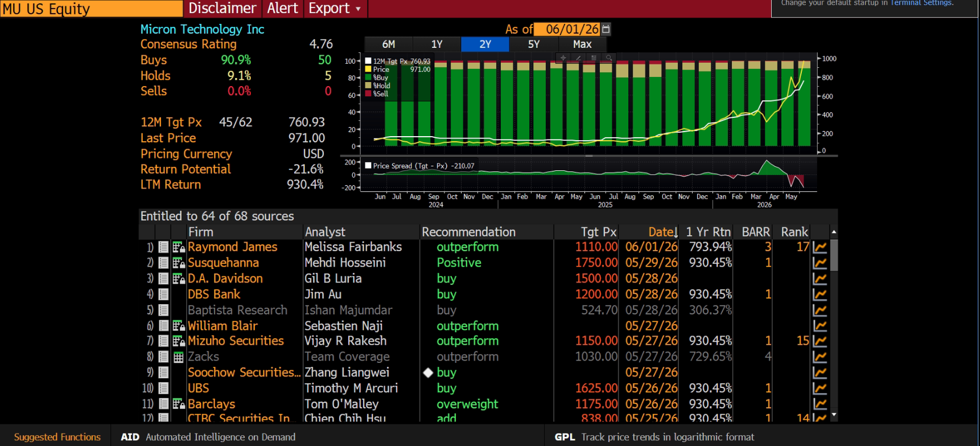Toggle the Price Spread legend checkbox
The width and height of the screenshot is (980, 446).
(x=368, y=166)
